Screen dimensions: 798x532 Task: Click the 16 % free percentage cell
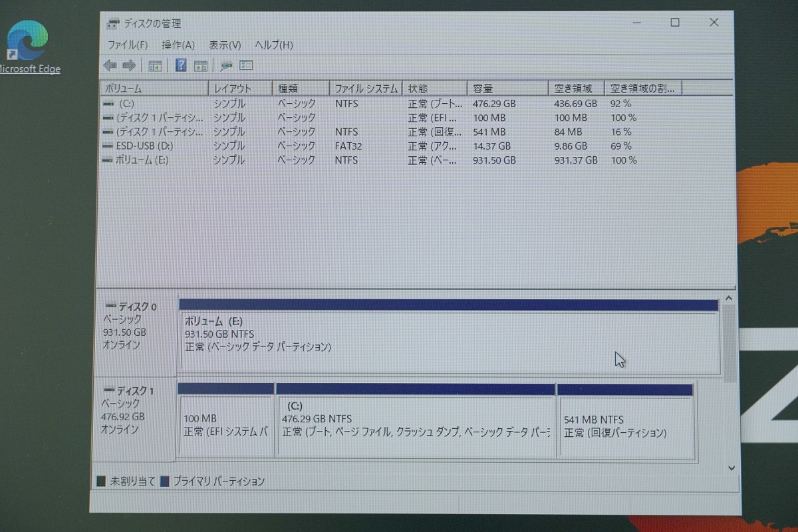[621, 132]
